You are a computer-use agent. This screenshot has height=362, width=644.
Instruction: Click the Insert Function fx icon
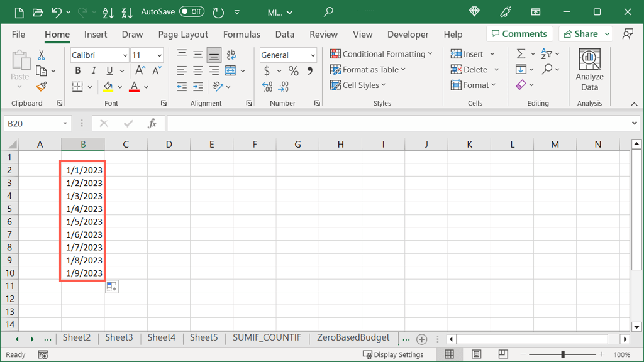(152, 123)
